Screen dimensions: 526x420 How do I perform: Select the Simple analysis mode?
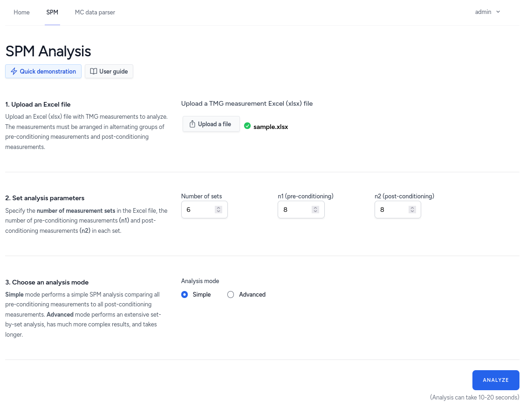click(x=184, y=294)
